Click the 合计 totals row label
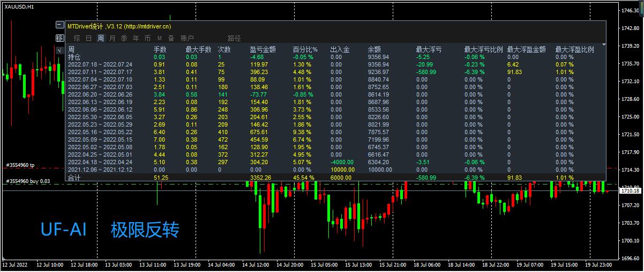Viewport: 644px width, 272px height. (x=74, y=178)
